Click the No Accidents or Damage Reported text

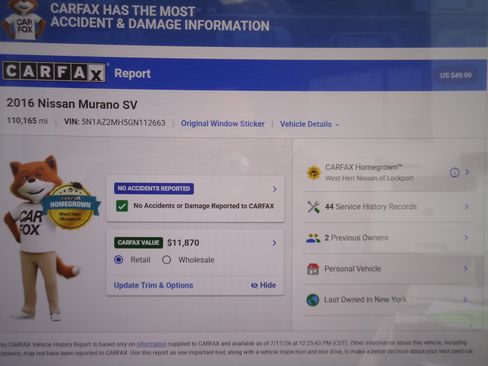(204, 206)
